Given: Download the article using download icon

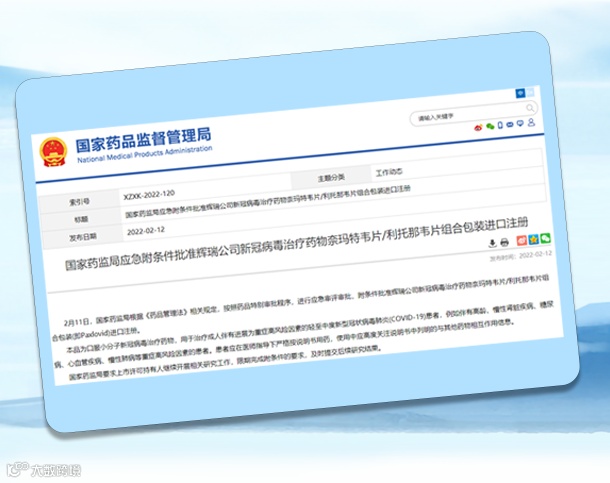Looking at the screenshot, I should pyautogui.click(x=492, y=243).
